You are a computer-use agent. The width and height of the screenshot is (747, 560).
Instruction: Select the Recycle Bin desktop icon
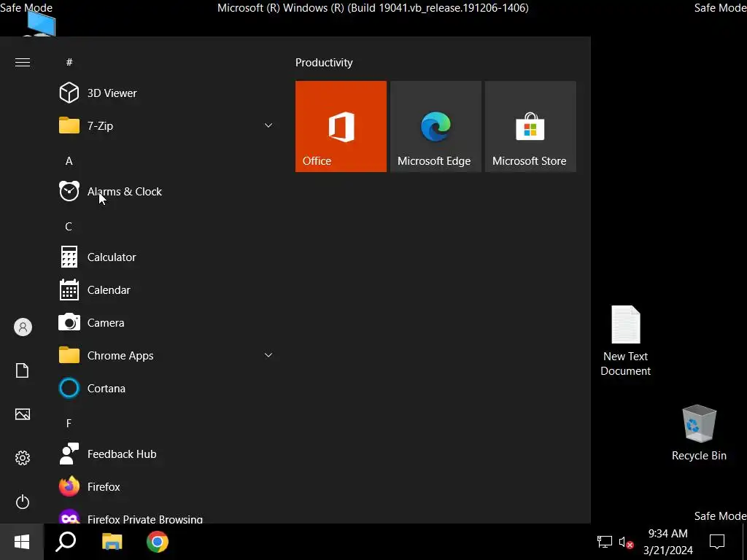(699, 433)
